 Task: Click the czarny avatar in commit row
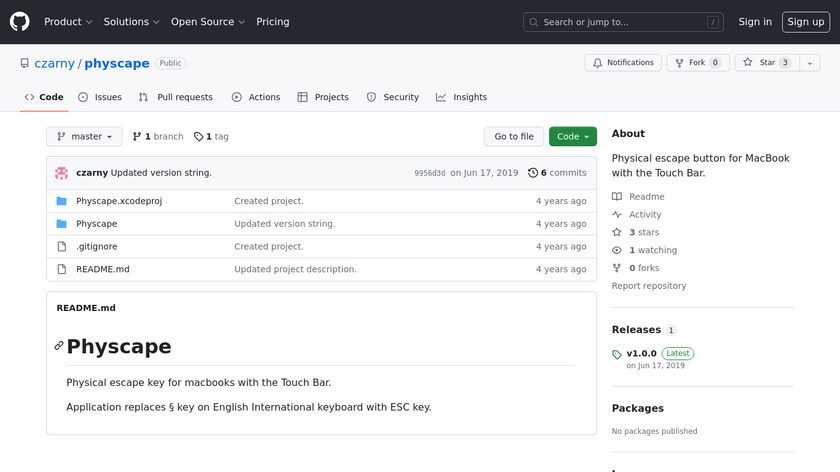pyautogui.click(x=62, y=173)
